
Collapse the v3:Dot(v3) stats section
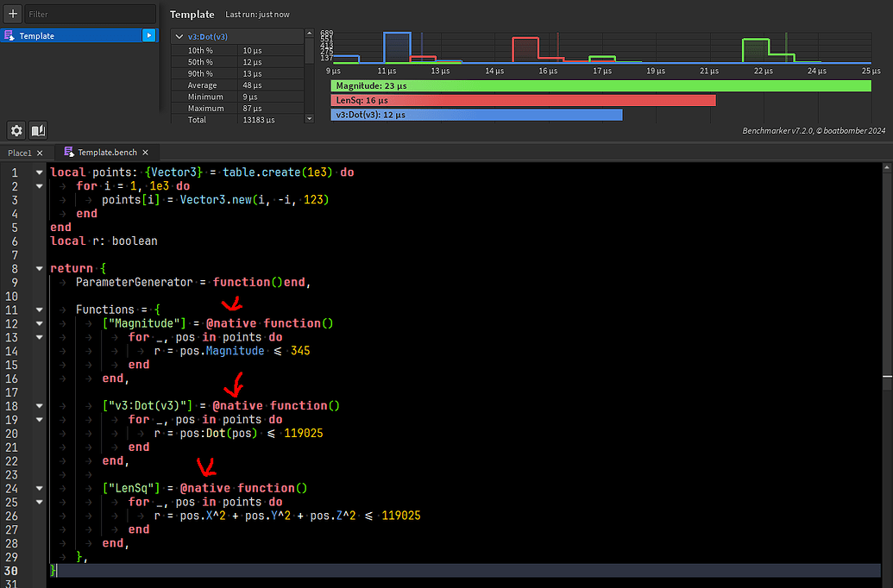click(x=179, y=36)
